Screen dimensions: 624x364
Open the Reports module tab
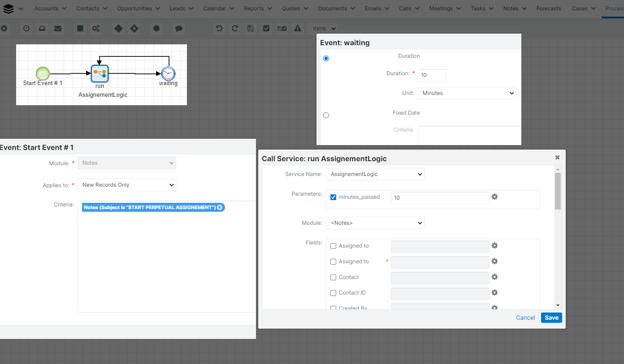pos(254,9)
